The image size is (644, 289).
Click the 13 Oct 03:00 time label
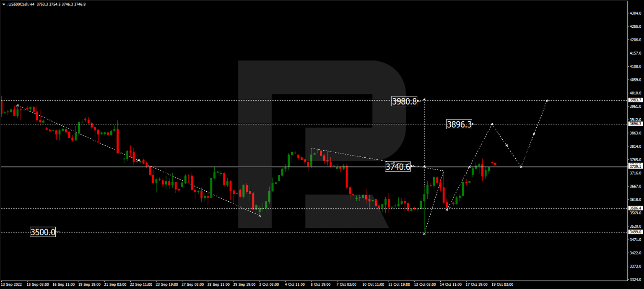coord(425,284)
